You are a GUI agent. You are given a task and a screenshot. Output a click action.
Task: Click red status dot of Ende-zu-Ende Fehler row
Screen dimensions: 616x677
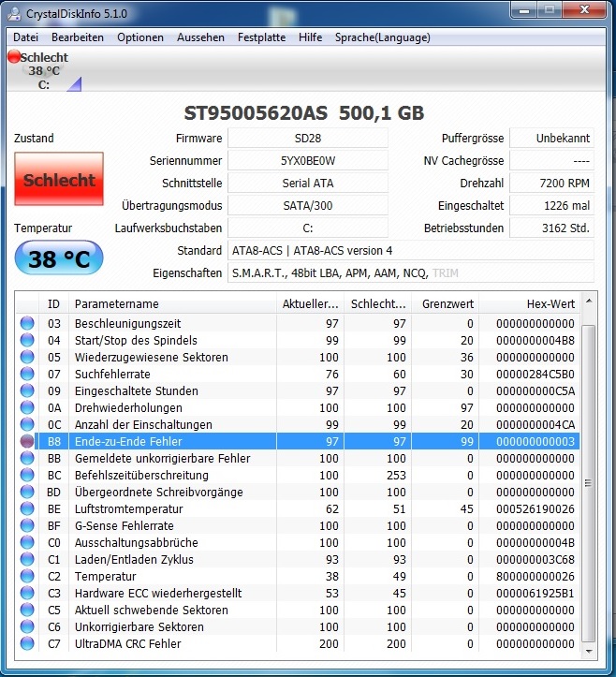[27, 441]
